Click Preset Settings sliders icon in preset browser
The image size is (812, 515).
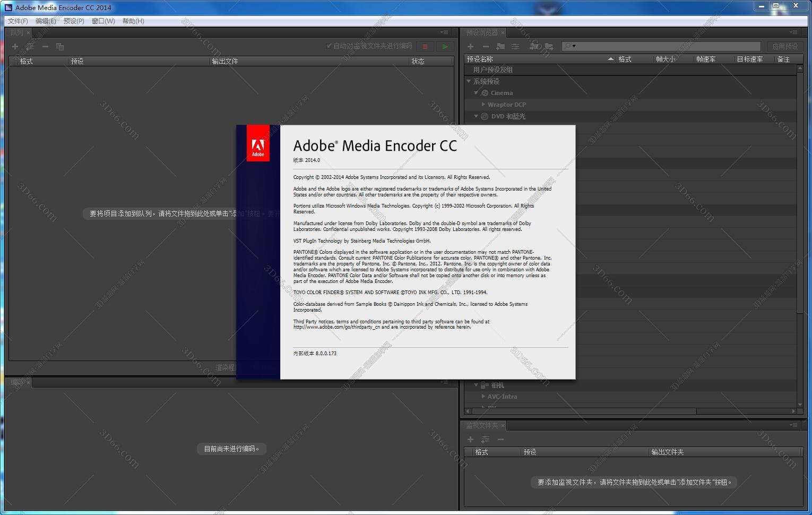(x=515, y=47)
